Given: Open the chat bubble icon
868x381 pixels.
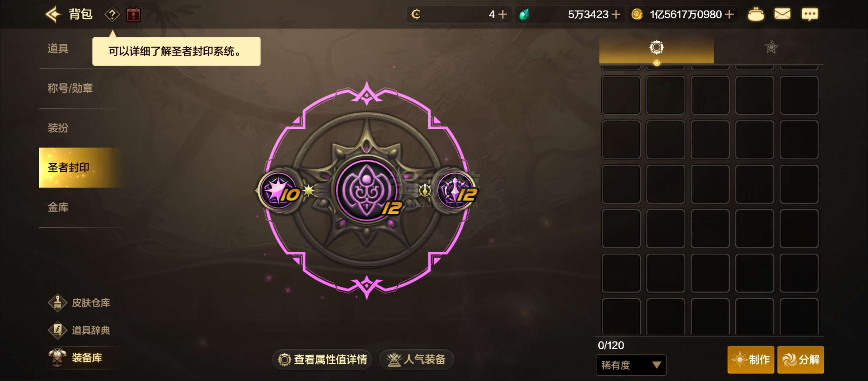Looking at the screenshot, I should pyautogui.click(x=810, y=14).
